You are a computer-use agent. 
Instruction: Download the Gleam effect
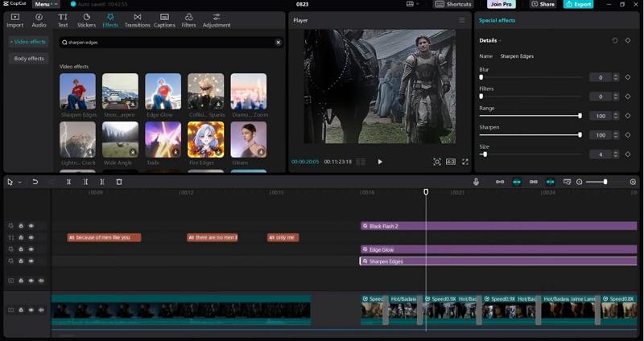coord(261,152)
